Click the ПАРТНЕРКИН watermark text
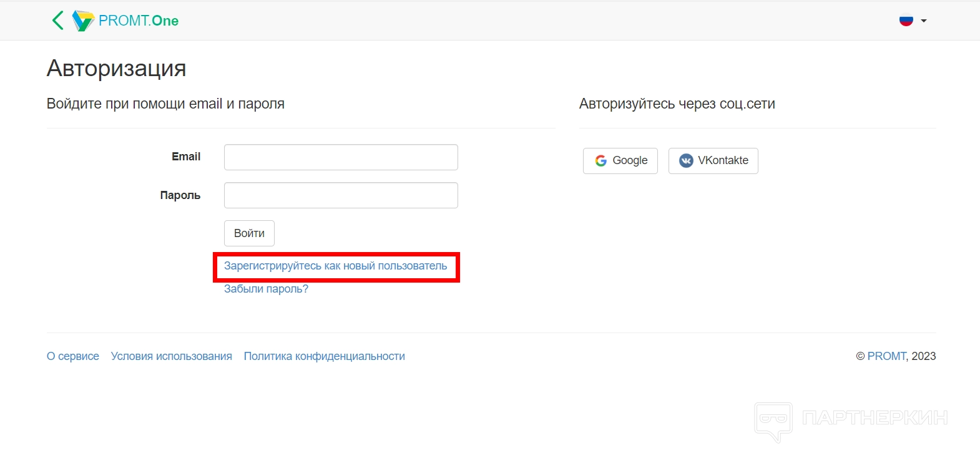This screenshot has height=476, width=980. point(875,418)
